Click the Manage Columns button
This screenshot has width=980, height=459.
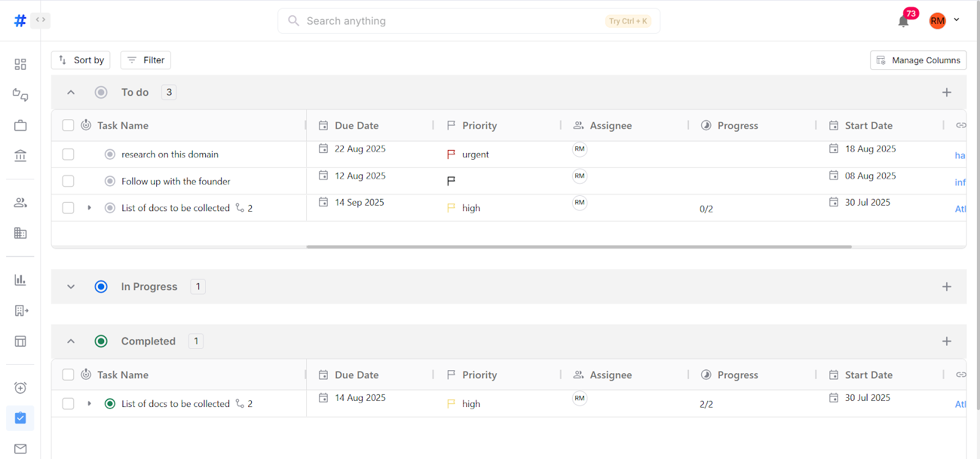918,60
